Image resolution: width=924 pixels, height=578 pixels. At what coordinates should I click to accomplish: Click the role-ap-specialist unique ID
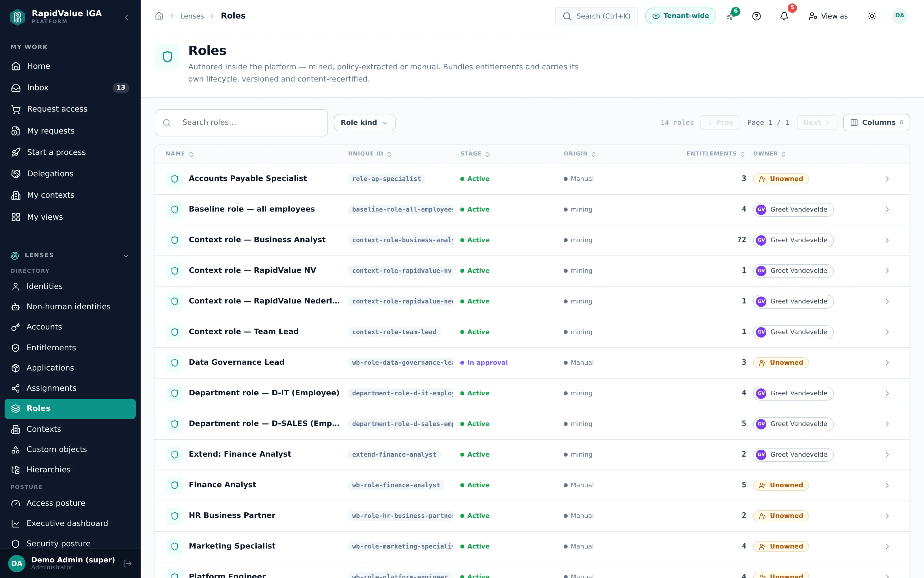[386, 179]
